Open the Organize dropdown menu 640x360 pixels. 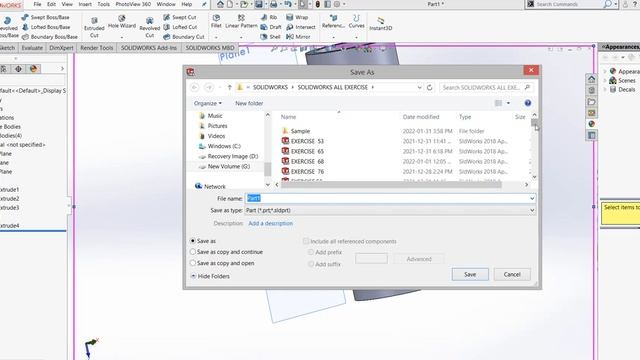point(208,103)
